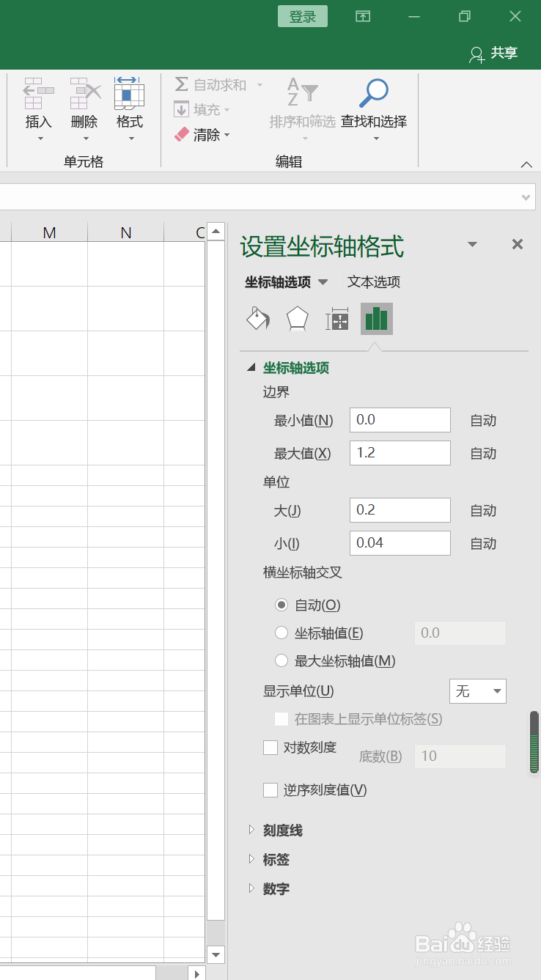
Task: Expand the 数字 section
Action: point(251,888)
